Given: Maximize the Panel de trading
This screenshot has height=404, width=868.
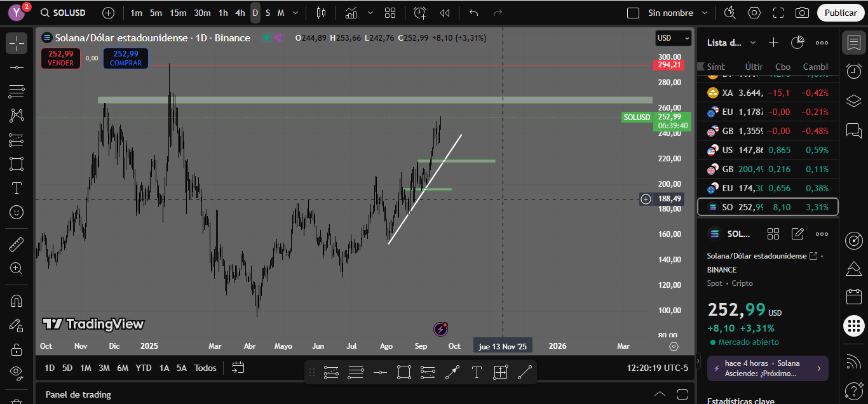Looking at the screenshot, I should pos(684,394).
